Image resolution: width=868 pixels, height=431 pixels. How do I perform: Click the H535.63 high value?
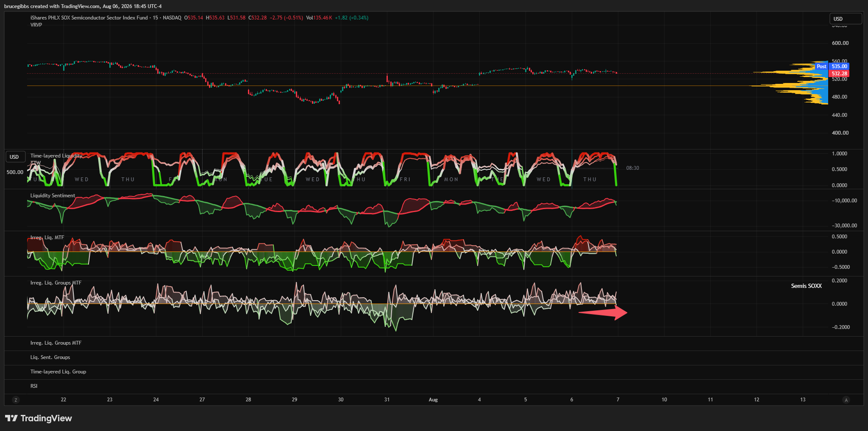coord(215,18)
